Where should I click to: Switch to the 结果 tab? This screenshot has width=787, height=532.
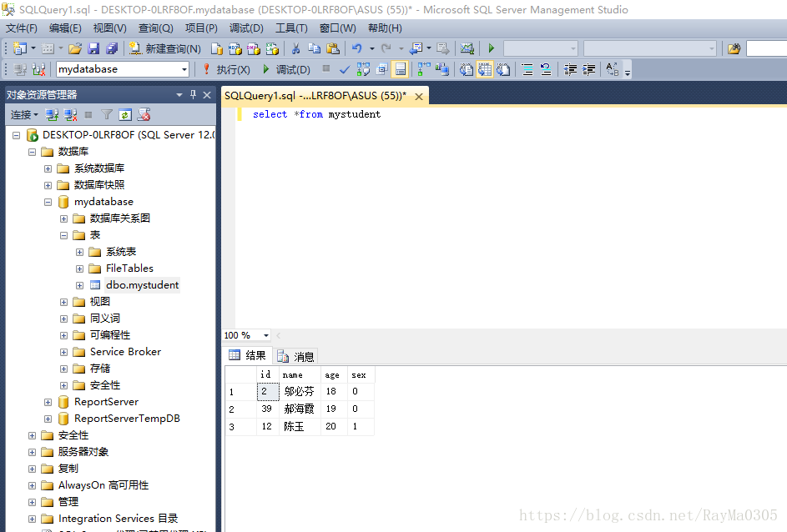click(247, 355)
